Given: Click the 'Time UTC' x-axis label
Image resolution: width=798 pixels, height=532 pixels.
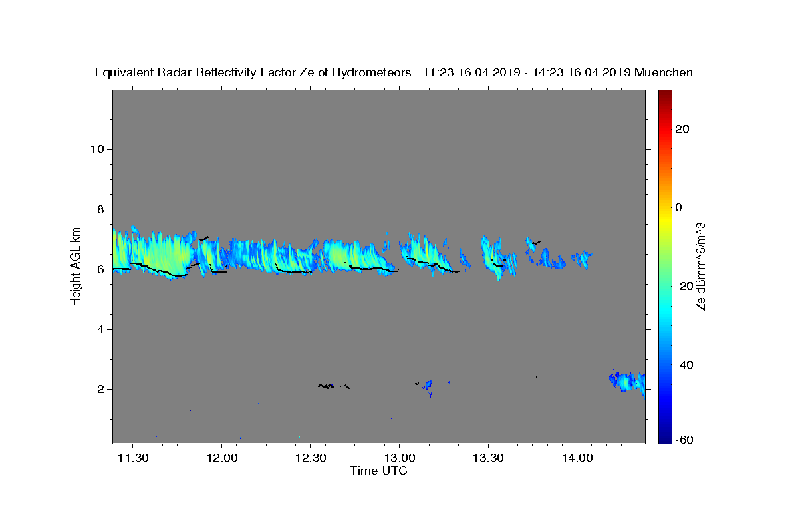Looking at the screenshot, I should (378, 471).
